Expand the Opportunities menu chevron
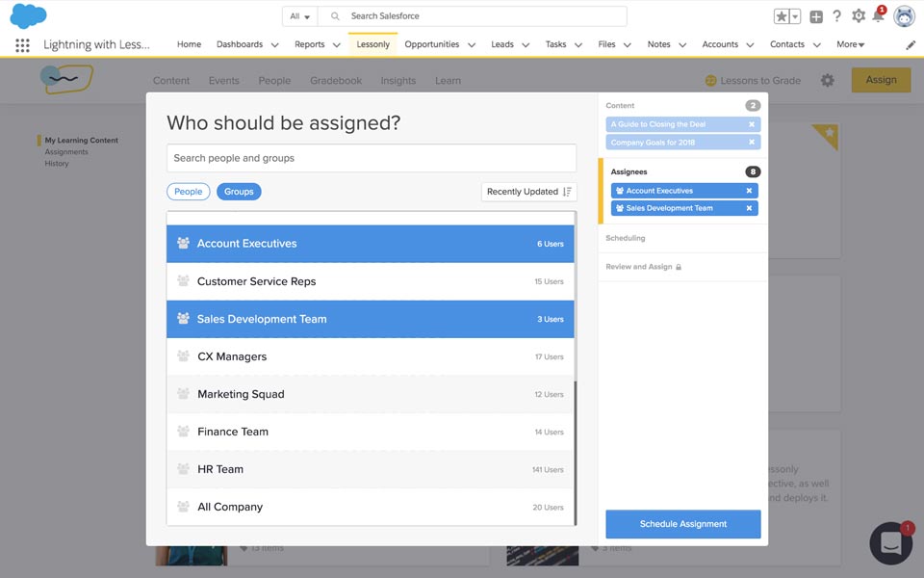This screenshot has height=578, width=924. (472, 45)
